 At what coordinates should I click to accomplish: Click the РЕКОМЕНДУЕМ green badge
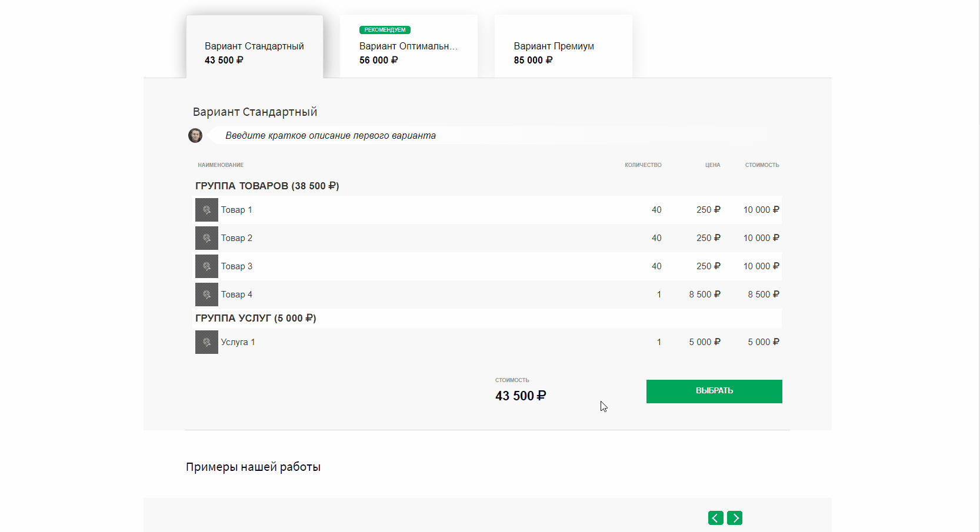point(385,30)
